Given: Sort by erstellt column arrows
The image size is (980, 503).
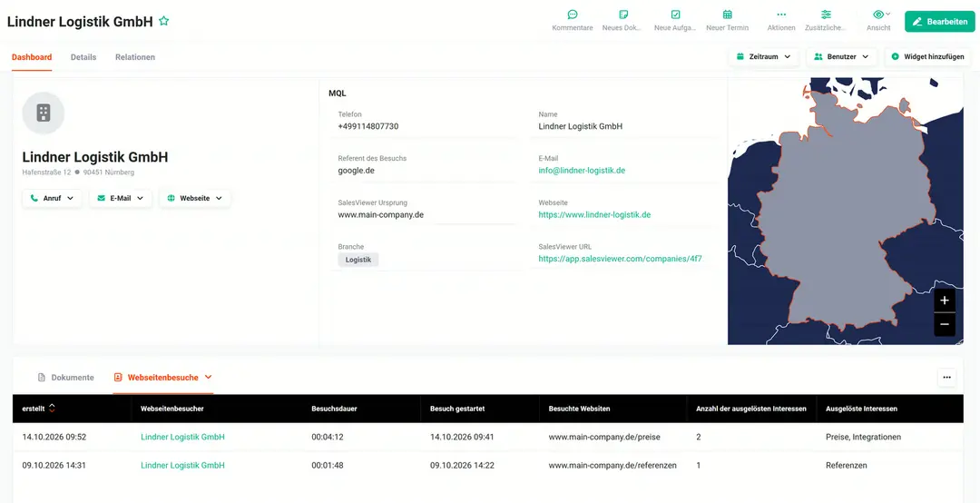Looking at the screenshot, I should (52, 409).
